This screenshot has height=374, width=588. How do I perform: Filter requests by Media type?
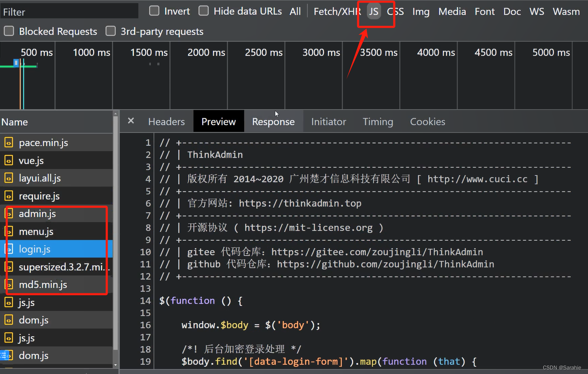click(x=452, y=11)
